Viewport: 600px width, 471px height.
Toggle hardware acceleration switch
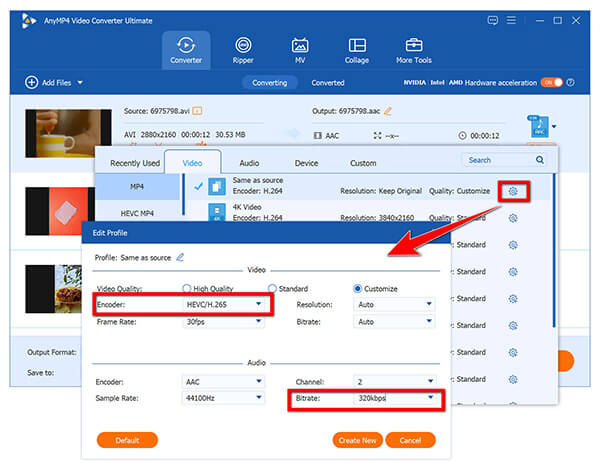click(552, 82)
